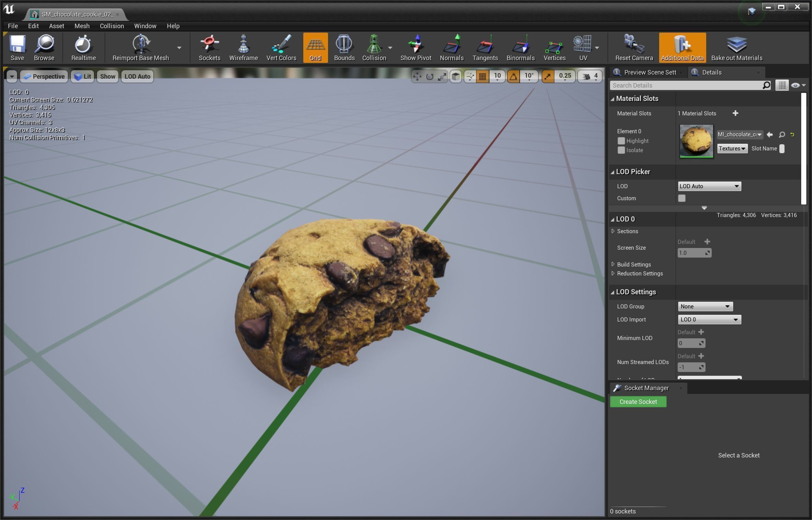
Task: Click the Create Socket button
Action: [x=638, y=402]
